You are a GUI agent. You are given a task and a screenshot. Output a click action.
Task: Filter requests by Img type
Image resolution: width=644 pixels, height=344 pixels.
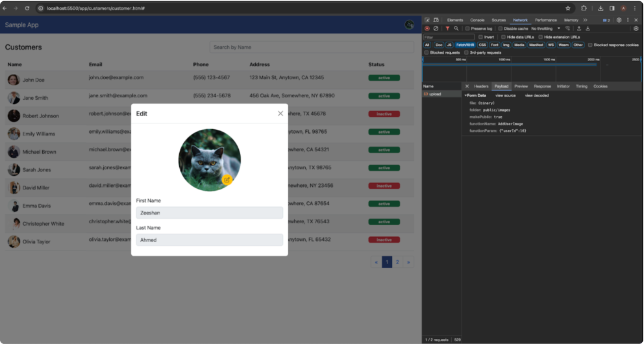click(x=506, y=45)
